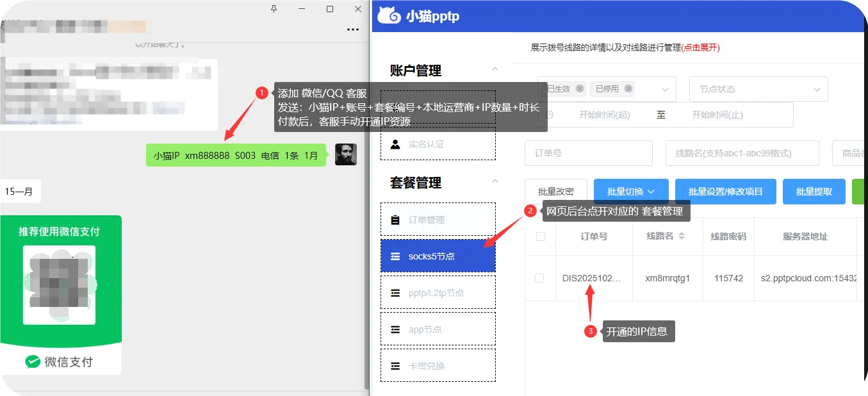
Task: Click the WeChat Pay QR code image
Action: (60, 285)
